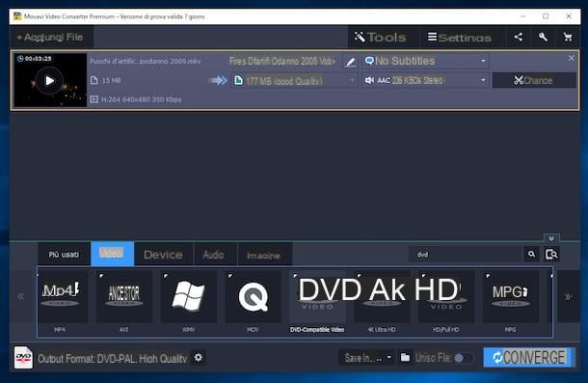Select the WMV Windows format icon
This screenshot has height=383, width=588.
(189, 296)
